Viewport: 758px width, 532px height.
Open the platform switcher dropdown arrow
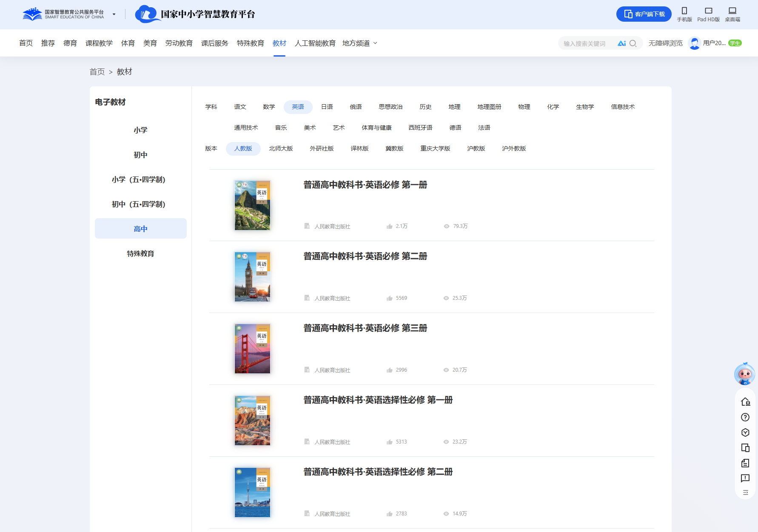114,14
